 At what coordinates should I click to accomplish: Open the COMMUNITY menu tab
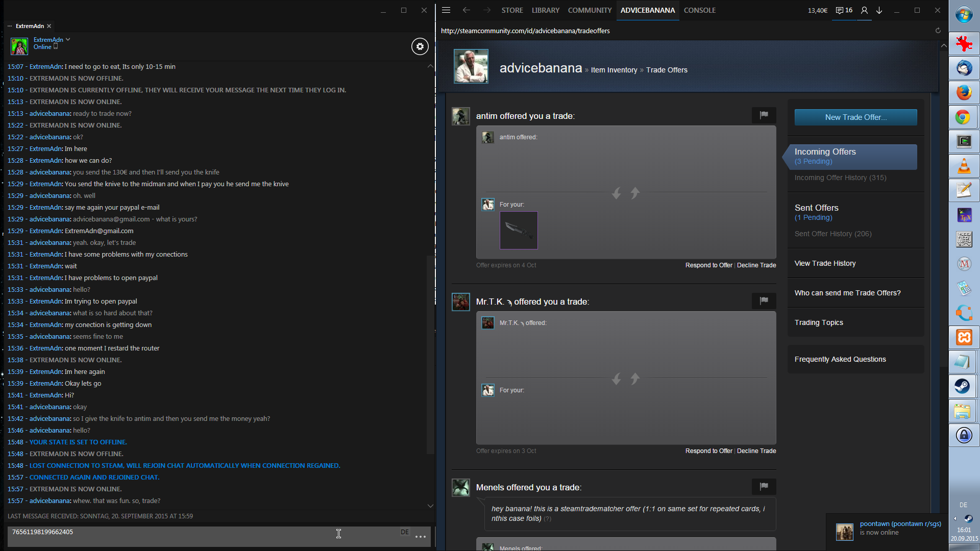[x=590, y=10]
